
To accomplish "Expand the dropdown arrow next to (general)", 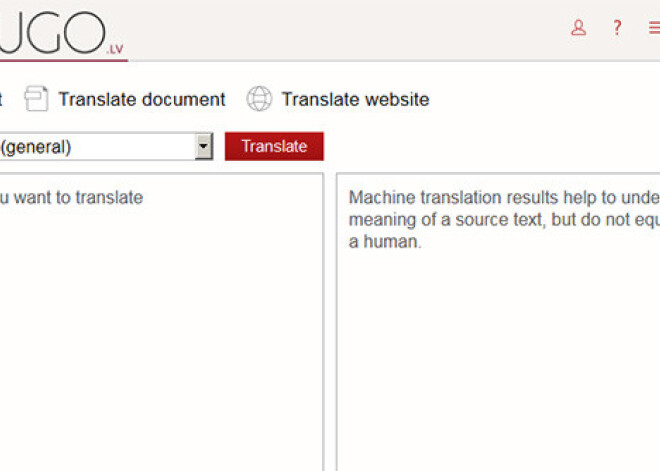I will pos(204,147).
